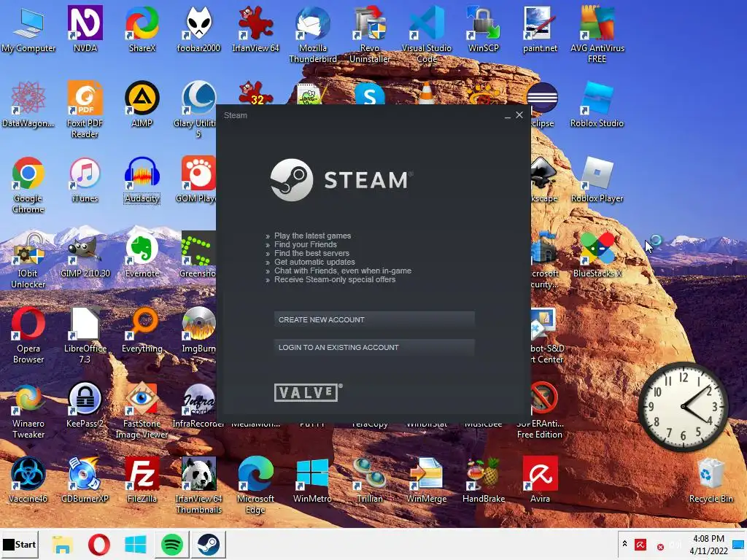Select the WinMerge desktop icon
747x560 pixels.
click(426, 481)
